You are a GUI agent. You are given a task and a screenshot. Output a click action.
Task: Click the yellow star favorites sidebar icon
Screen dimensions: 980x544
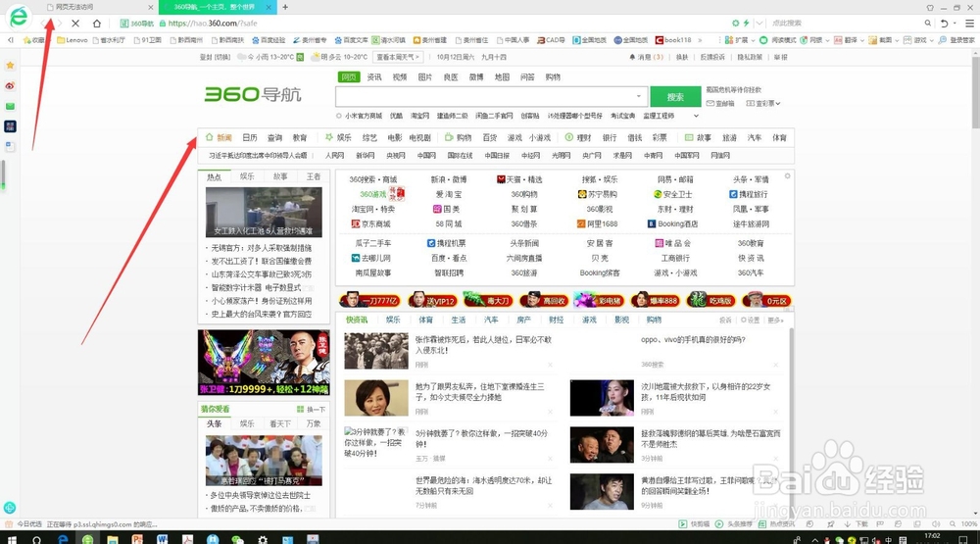tap(10, 65)
